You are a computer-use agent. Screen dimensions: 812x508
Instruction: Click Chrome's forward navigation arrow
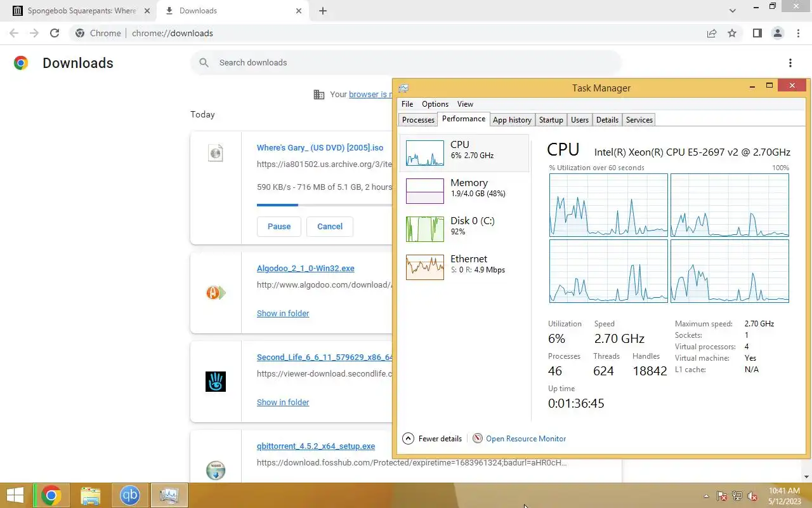(34, 33)
